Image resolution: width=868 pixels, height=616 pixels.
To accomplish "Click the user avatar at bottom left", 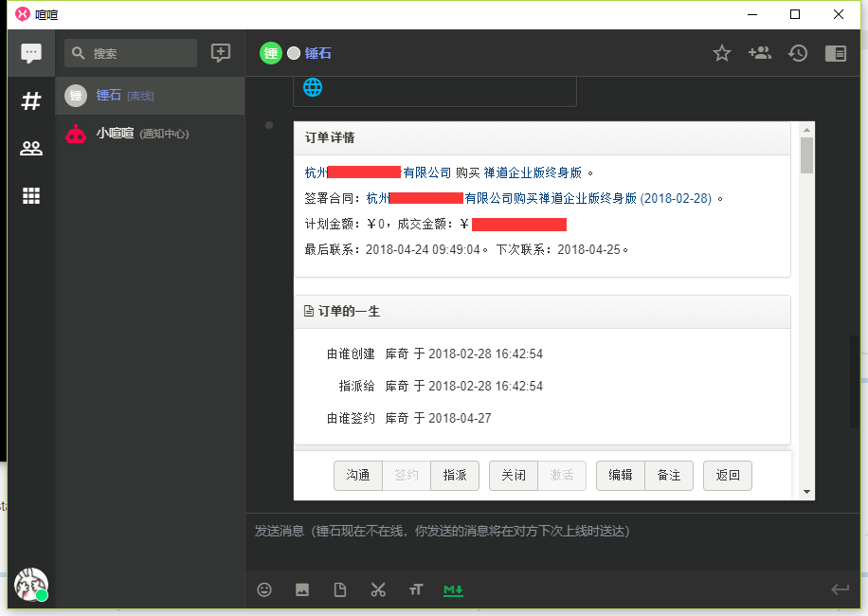I will (x=31, y=584).
